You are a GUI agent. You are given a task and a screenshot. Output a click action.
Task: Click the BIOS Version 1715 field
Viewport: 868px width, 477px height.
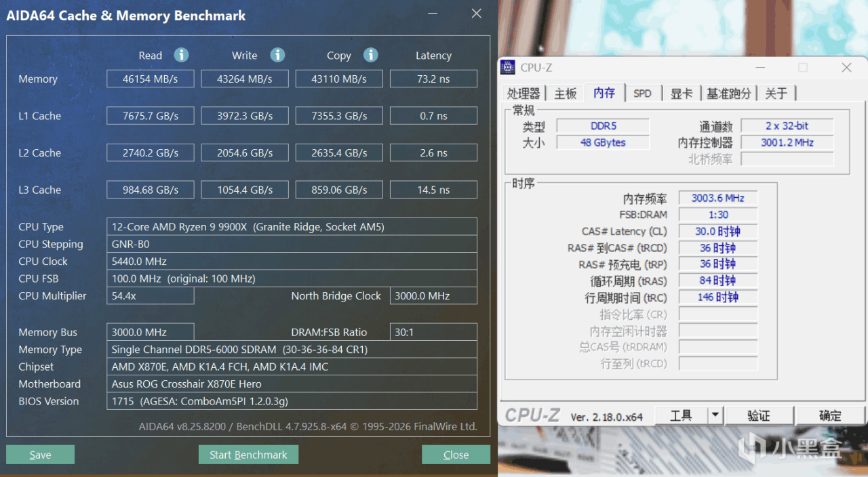click(x=292, y=401)
